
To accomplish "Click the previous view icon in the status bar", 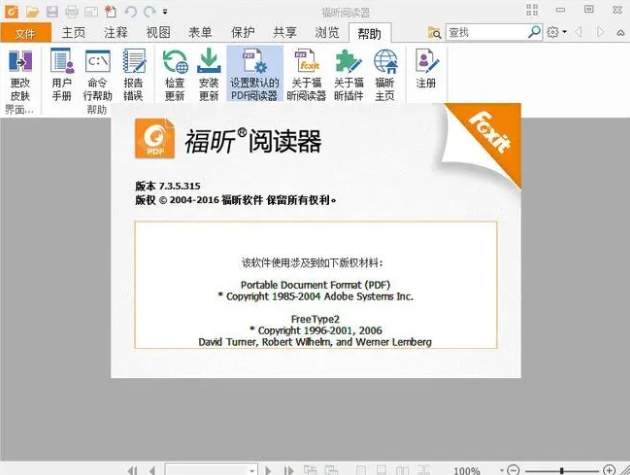I will pos(310,470).
